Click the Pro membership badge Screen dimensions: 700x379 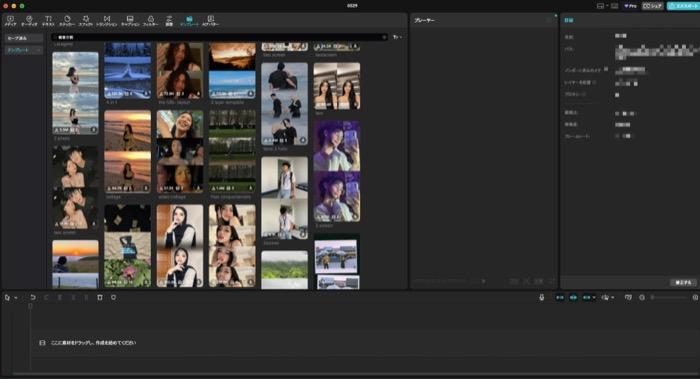(x=630, y=6)
